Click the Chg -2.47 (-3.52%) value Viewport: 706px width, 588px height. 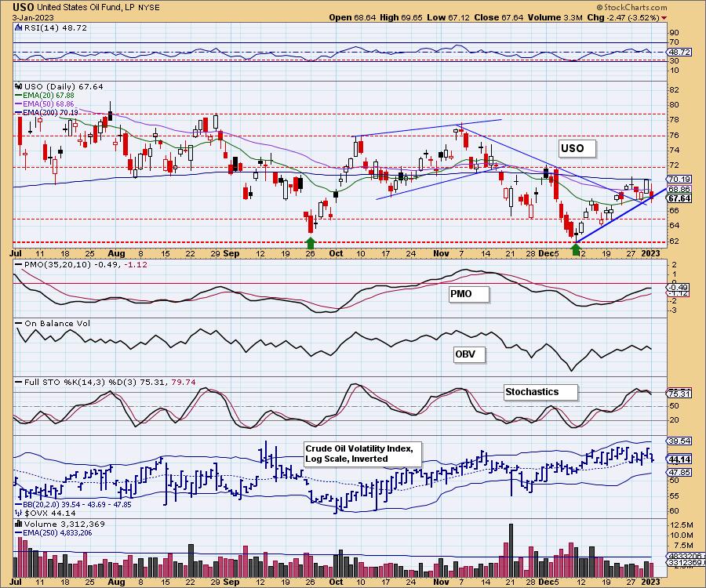click(624, 17)
